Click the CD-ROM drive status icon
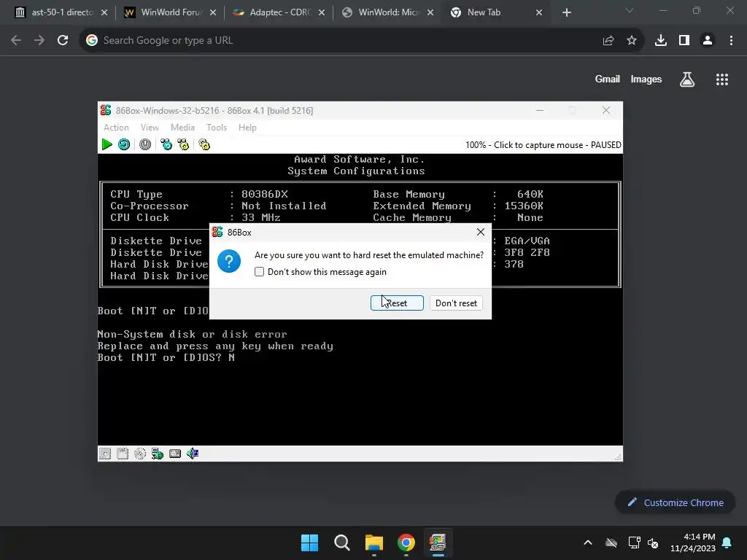The image size is (747, 560). (140, 454)
